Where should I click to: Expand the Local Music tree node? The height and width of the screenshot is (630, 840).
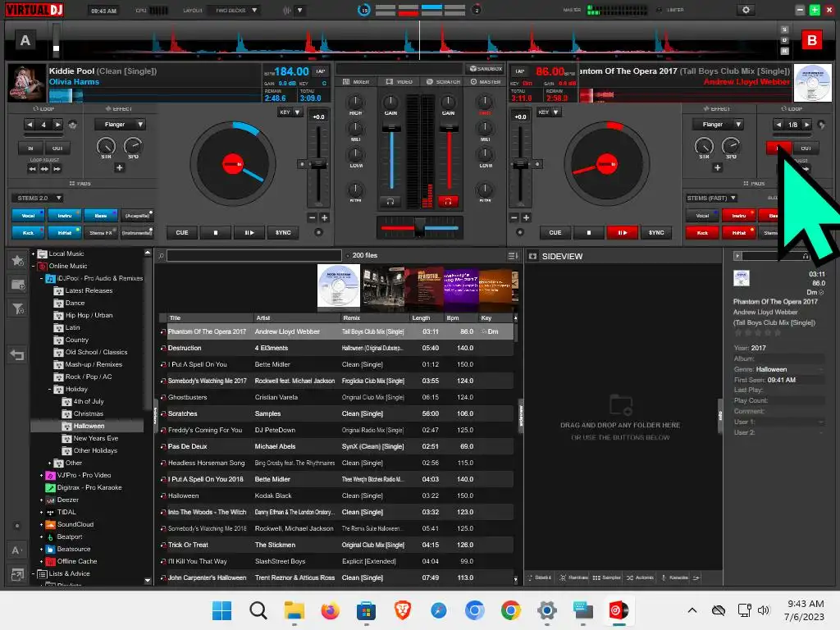point(33,254)
